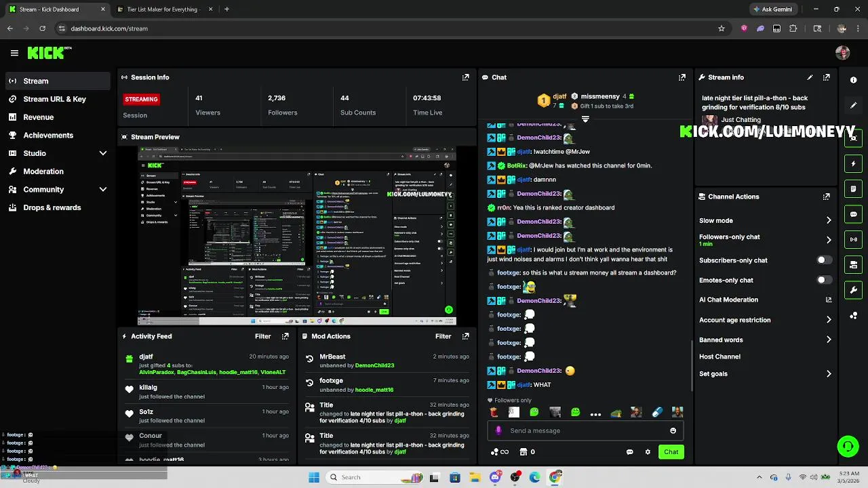
Task: Open the green support chat bubble
Action: [x=848, y=446]
